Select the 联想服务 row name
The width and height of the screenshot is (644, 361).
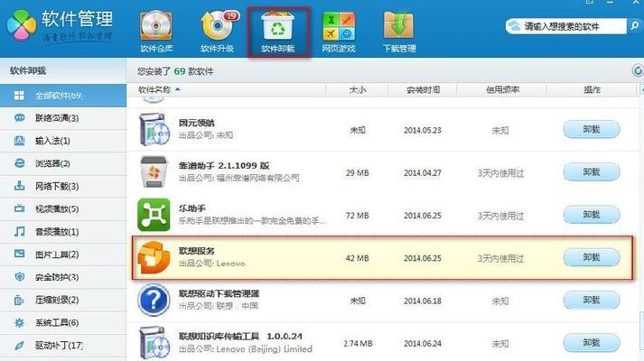[196, 251]
